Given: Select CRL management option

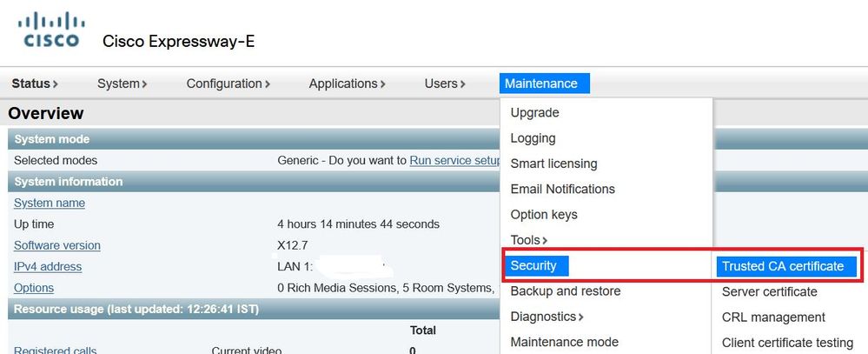Looking at the screenshot, I should tap(773, 317).
